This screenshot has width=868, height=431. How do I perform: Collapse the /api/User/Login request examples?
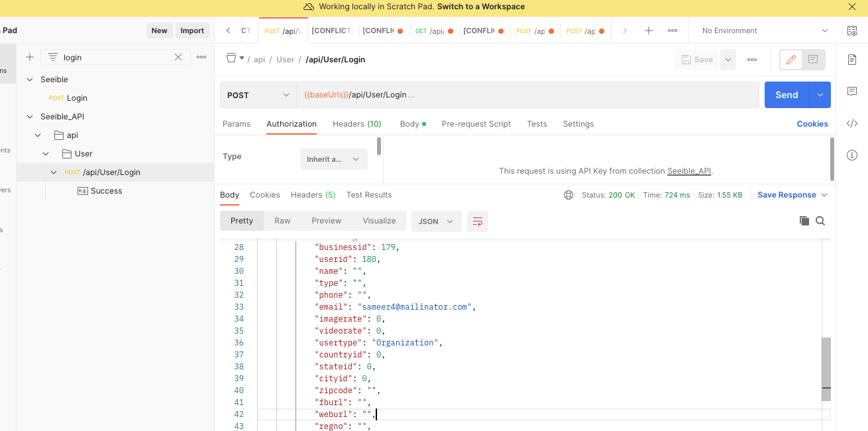(x=54, y=172)
